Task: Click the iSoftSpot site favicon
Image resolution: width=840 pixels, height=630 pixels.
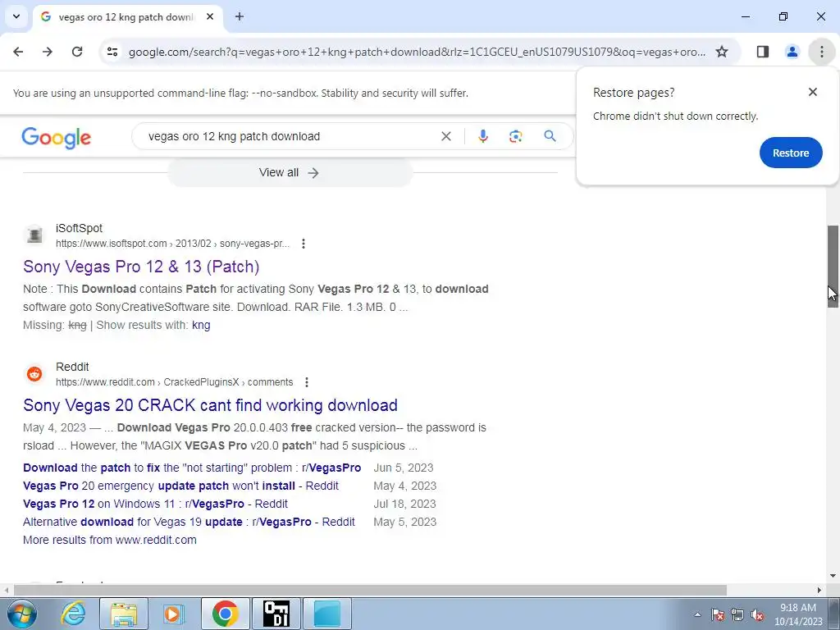Action: (x=34, y=235)
